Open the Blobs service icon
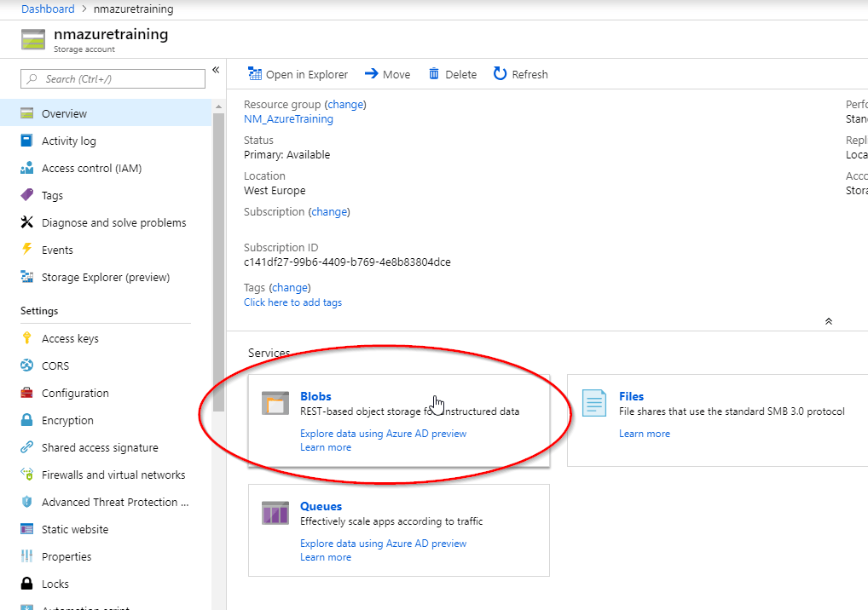Image resolution: width=868 pixels, height=610 pixels. pyautogui.click(x=275, y=404)
